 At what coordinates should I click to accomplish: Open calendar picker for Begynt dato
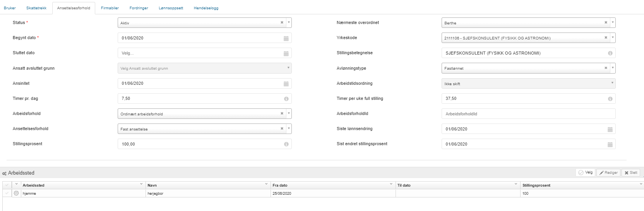[x=286, y=38]
